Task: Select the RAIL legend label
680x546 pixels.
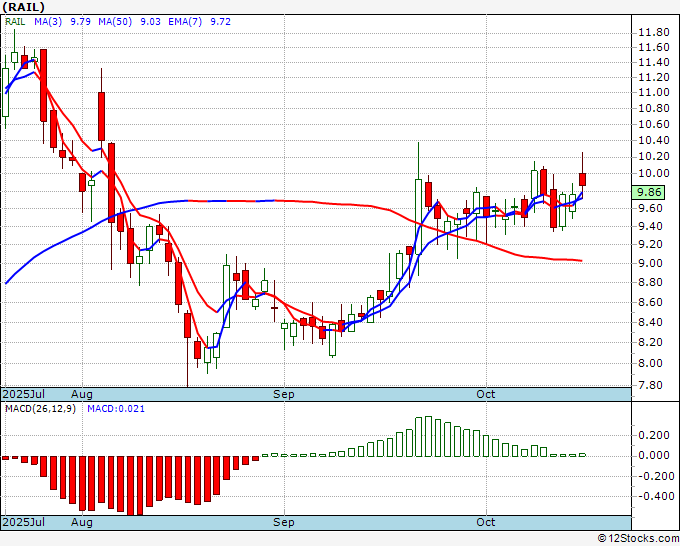Action: pyautogui.click(x=15, y=22)
